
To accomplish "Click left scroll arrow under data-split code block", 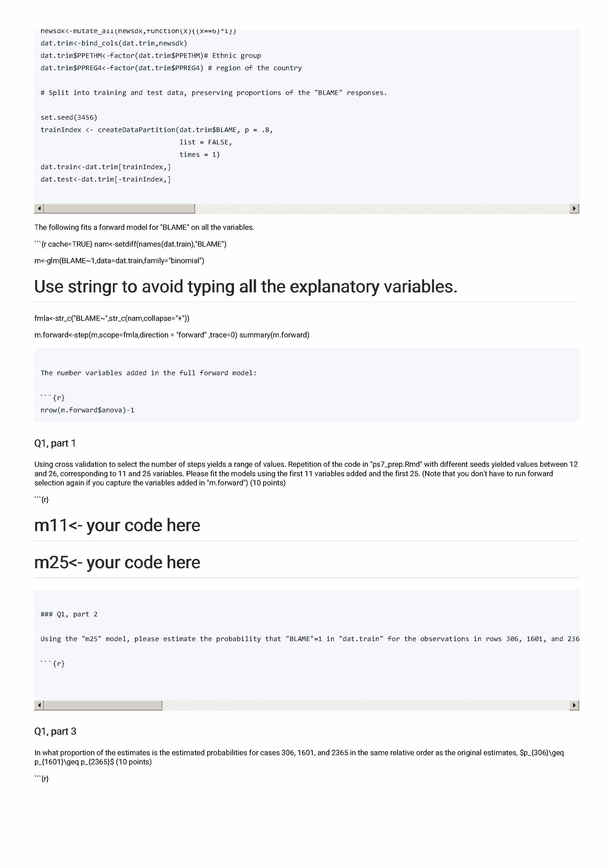I will coord(39,208).
